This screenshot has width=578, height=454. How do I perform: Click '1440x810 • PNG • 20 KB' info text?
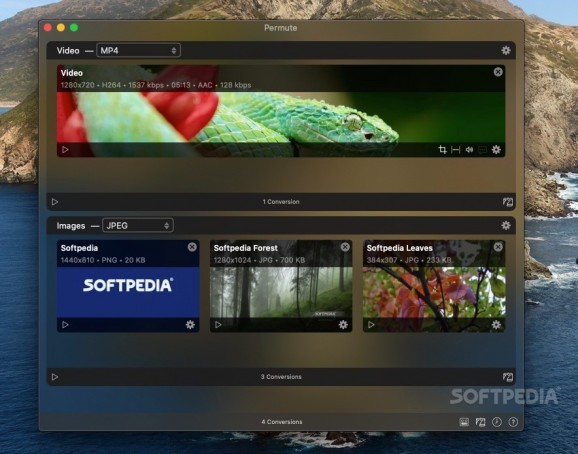(x=103, y=260)
